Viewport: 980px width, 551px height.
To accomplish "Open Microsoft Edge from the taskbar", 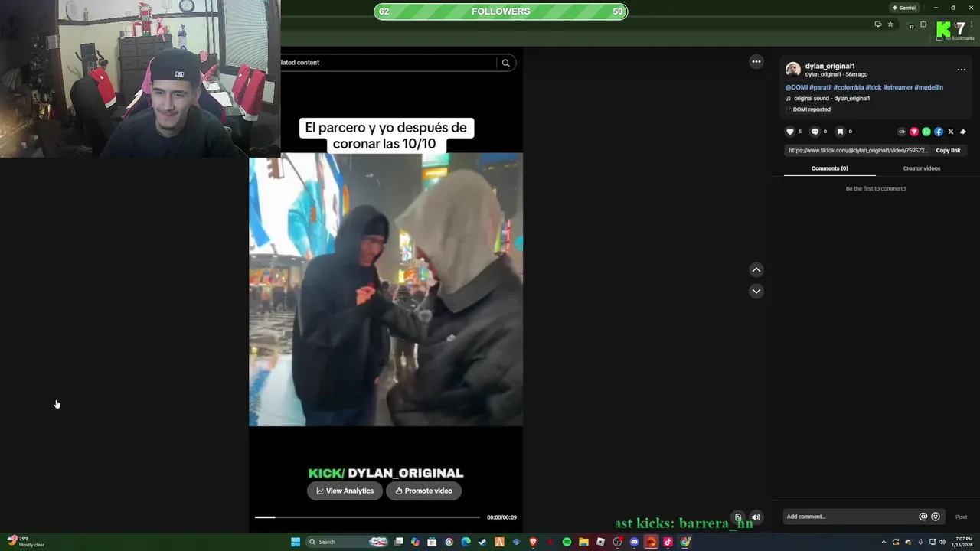I will point(465,542).
